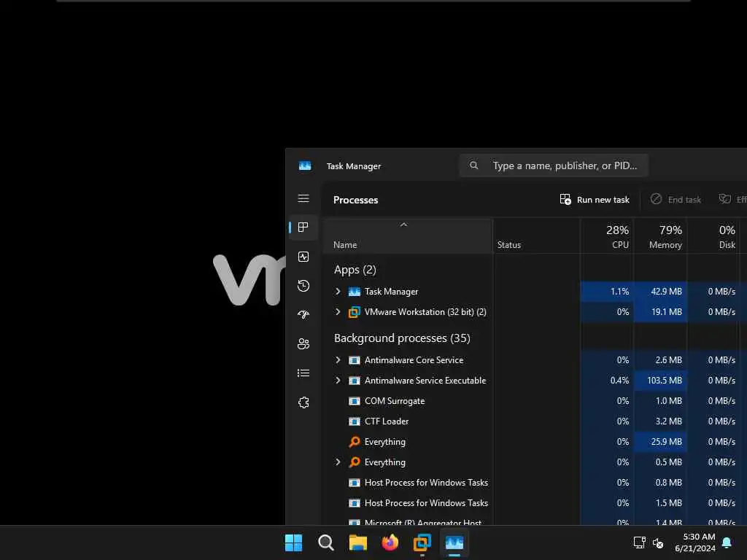The width and height of the screenshot is (747, 560).
Task: Open the network status tray icon
Action: click(639, 542)
